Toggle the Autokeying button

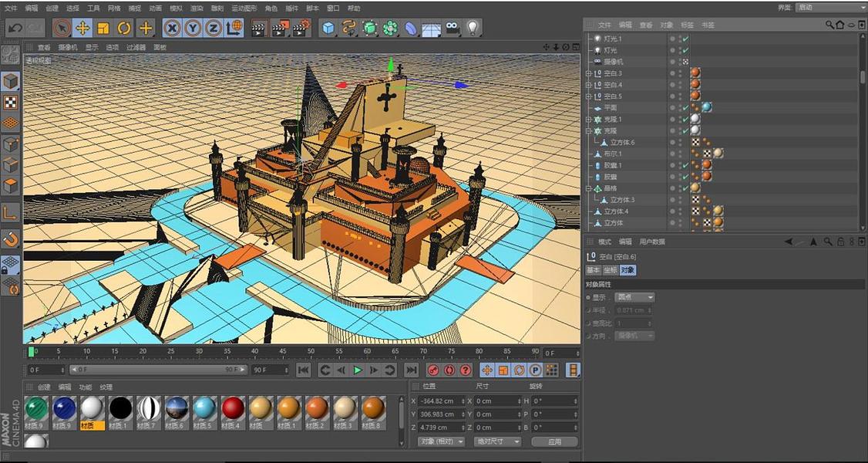[449, 370]
